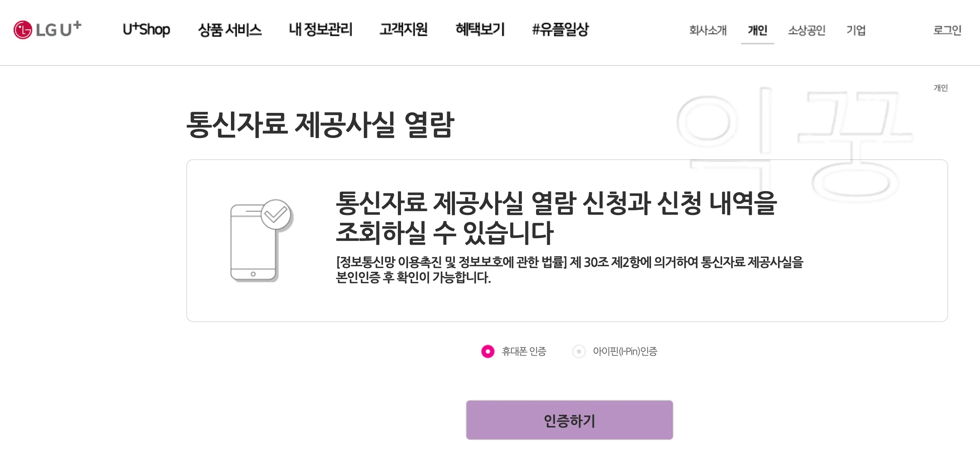Switch to the 기업 tab

[856, 30]
